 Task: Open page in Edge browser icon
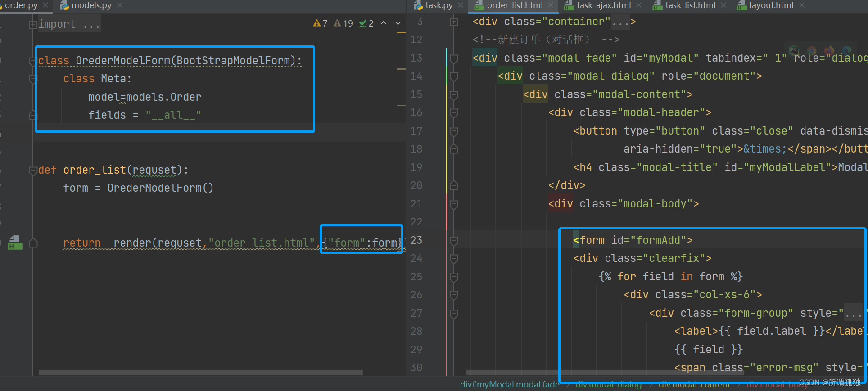click(x=847, y=50)
